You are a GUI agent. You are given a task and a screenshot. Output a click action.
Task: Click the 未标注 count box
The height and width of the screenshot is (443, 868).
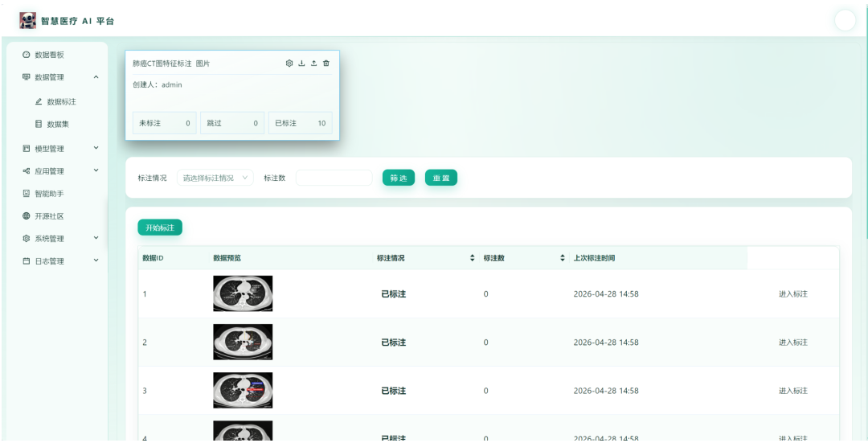click(x=165, y=123)
